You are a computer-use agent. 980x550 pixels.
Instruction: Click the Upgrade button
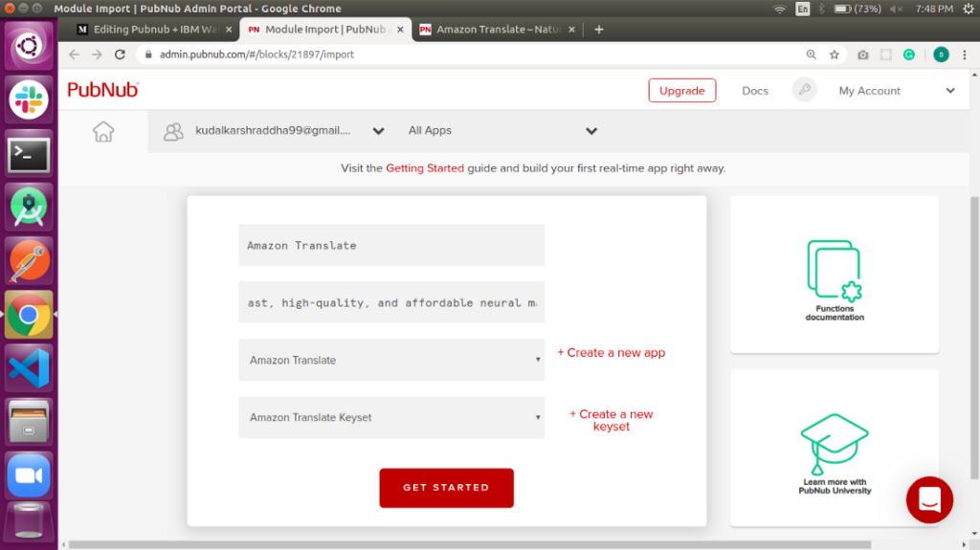click(x=681, y=91)
